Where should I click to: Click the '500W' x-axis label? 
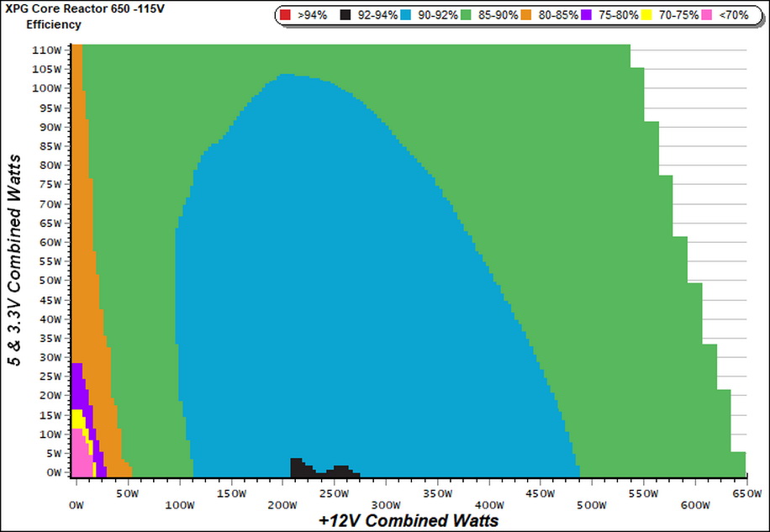click(x=592, y=505)
